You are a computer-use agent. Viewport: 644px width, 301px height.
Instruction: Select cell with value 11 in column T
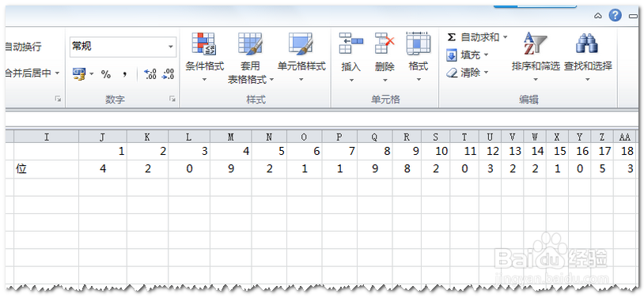464,152
